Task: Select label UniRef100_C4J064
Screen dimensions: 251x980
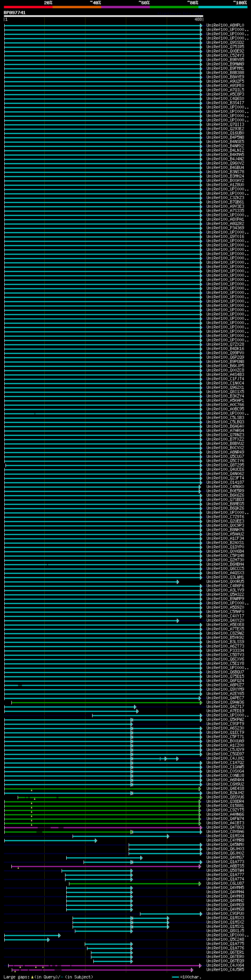Action: click(x=225, y=965)
